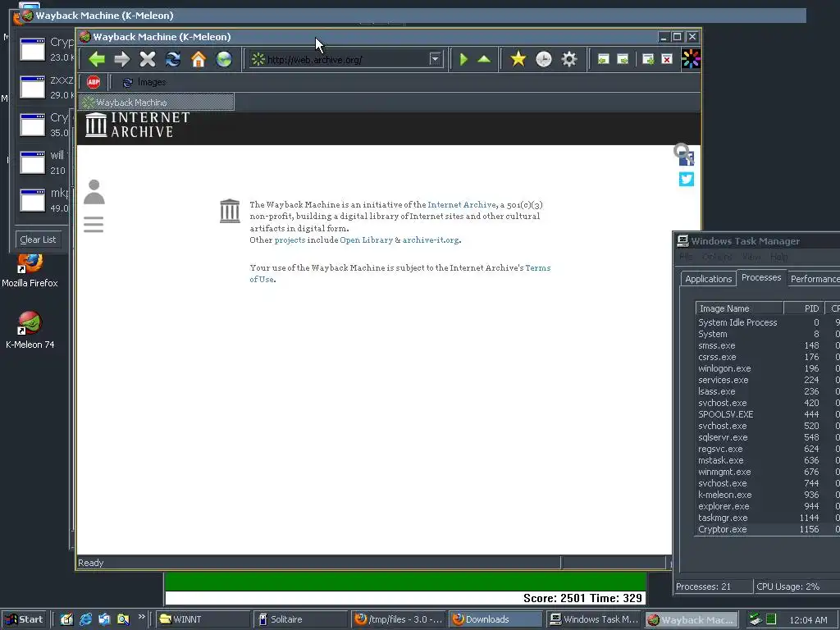Viewport: 840px width, 630px height.
Task: Click Clear List in Downloads window
Action: click(x=38, y=240)
